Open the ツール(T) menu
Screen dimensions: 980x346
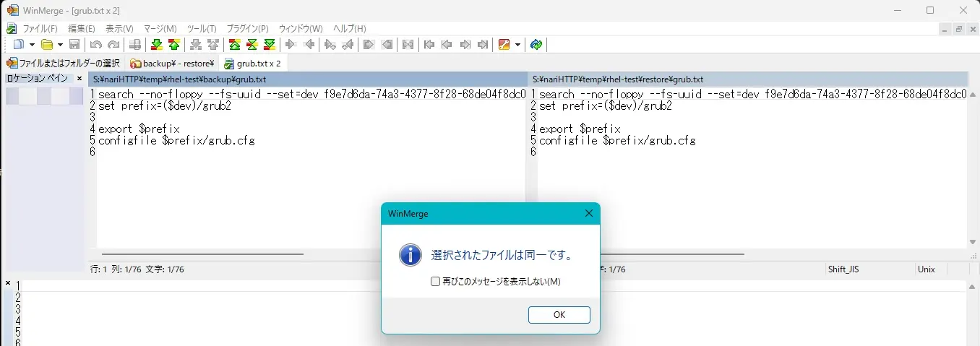(202, 29)
